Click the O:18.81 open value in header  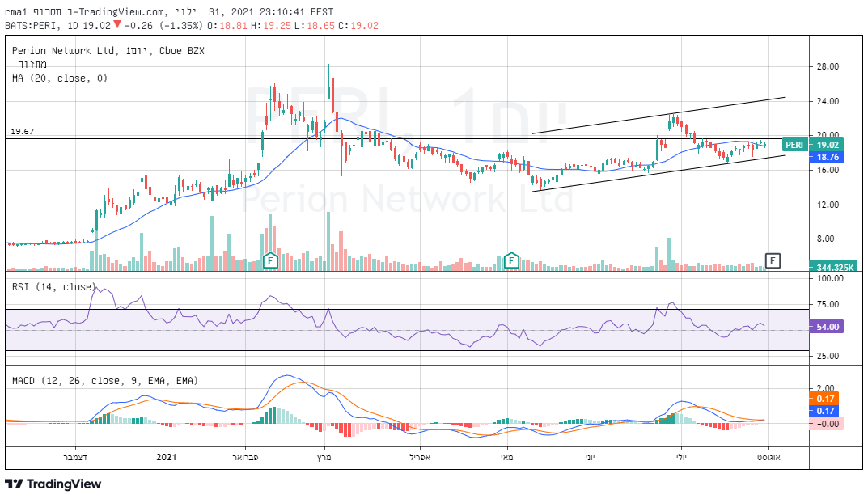(227, 25)
